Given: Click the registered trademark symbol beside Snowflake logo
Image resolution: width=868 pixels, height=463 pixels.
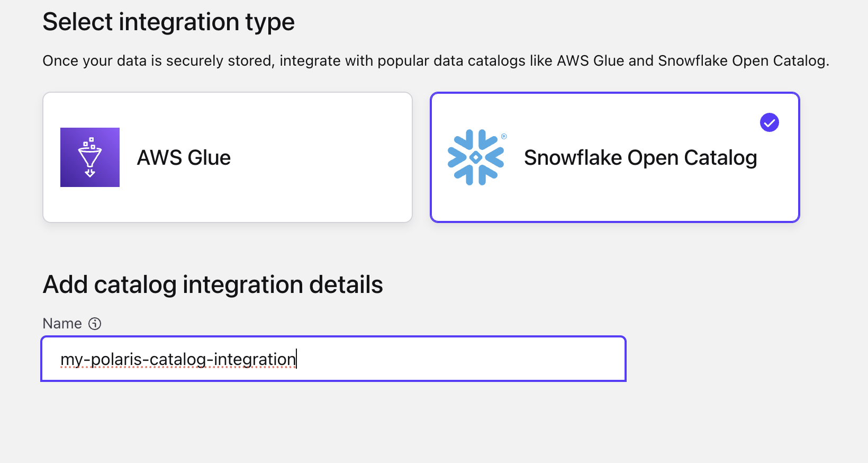Looking at the screenshot, I should (x=504, y=136).
